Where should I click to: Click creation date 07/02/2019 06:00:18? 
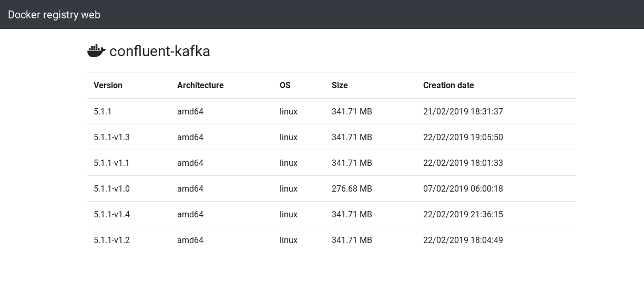463,188
